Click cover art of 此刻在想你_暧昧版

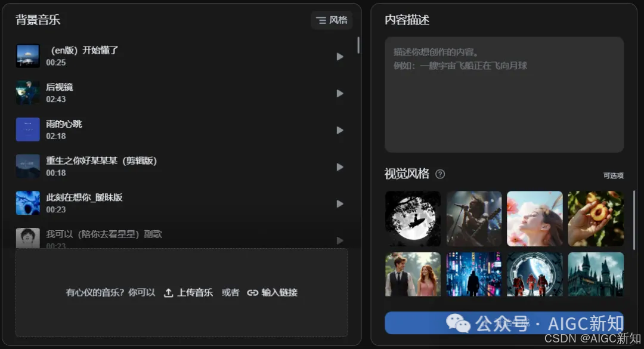tap(28, 203)
